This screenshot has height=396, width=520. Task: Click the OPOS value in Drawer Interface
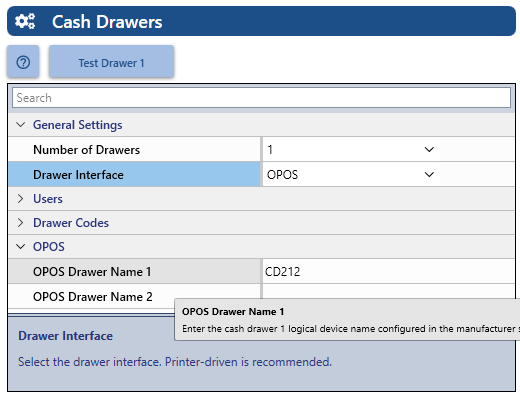tap(282, 175)
